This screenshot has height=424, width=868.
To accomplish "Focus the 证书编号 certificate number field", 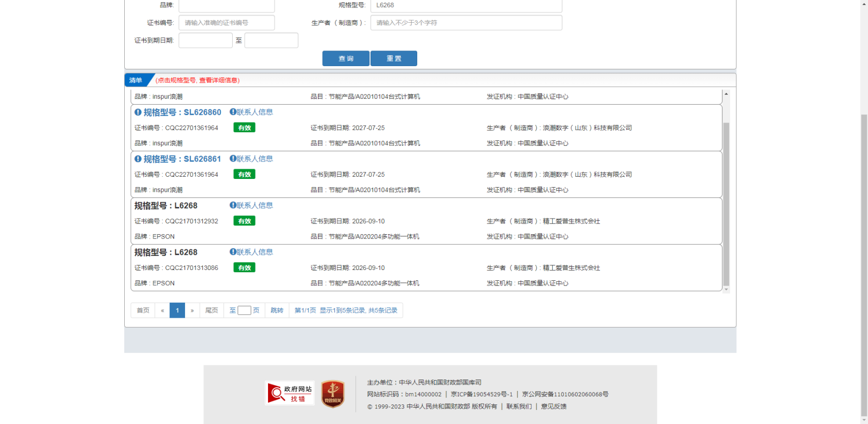I will click(x=227, y=23).
